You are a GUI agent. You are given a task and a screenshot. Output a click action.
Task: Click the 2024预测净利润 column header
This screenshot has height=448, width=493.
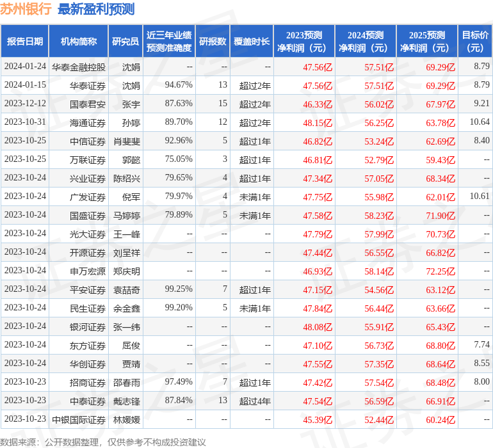tap(366, 41)
